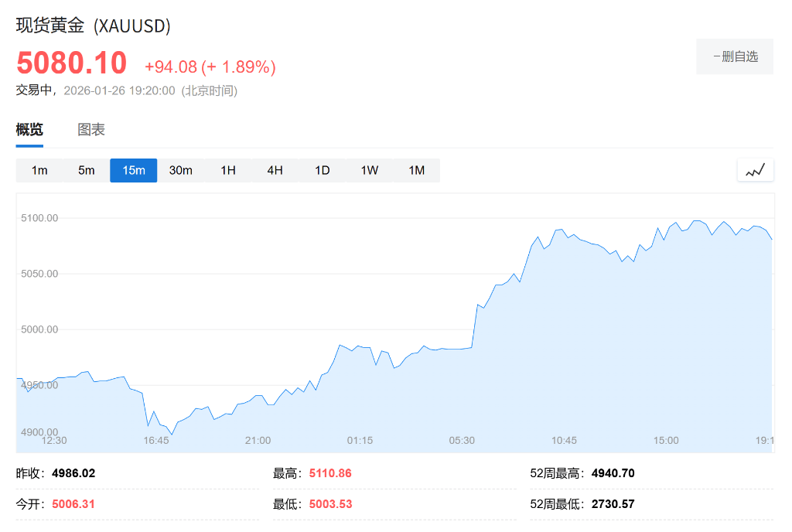Switch to the 图表 chart tab
The height and width of the screenshot is (532, 792).
[91, 130]
